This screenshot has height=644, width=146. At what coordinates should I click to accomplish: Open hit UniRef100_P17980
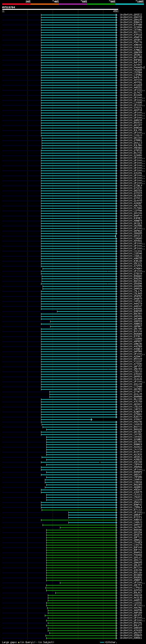click(x=131, y=208)
